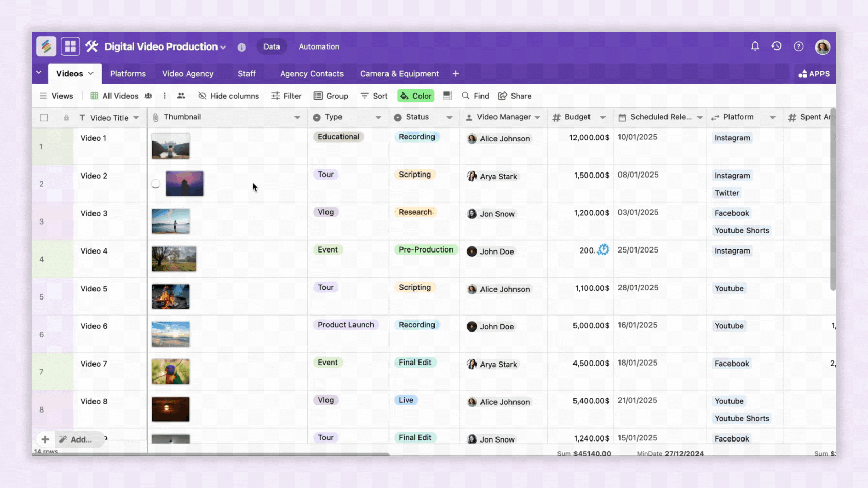Open Budget column dropdown arrow
The height and width of the screenshot is (488, 868).
pos(603,117)
